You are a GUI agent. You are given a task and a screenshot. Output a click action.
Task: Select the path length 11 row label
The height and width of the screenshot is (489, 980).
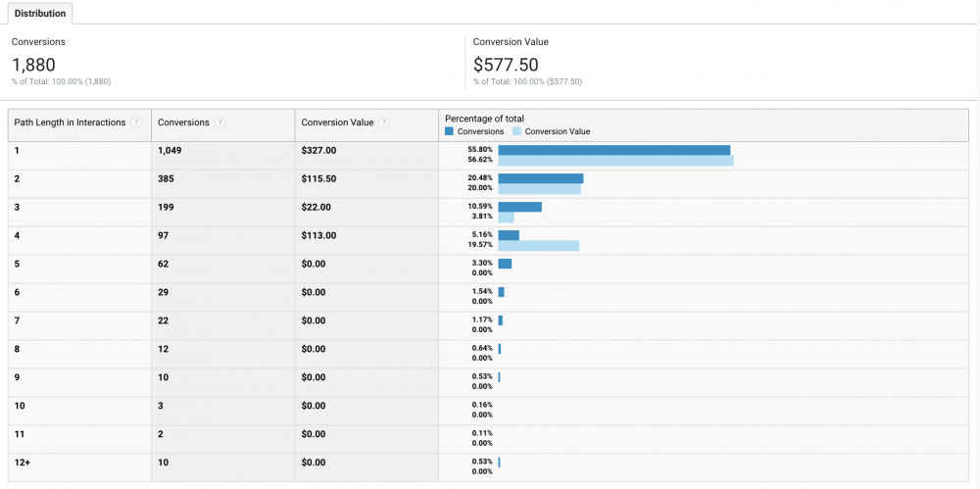point(20,434)
